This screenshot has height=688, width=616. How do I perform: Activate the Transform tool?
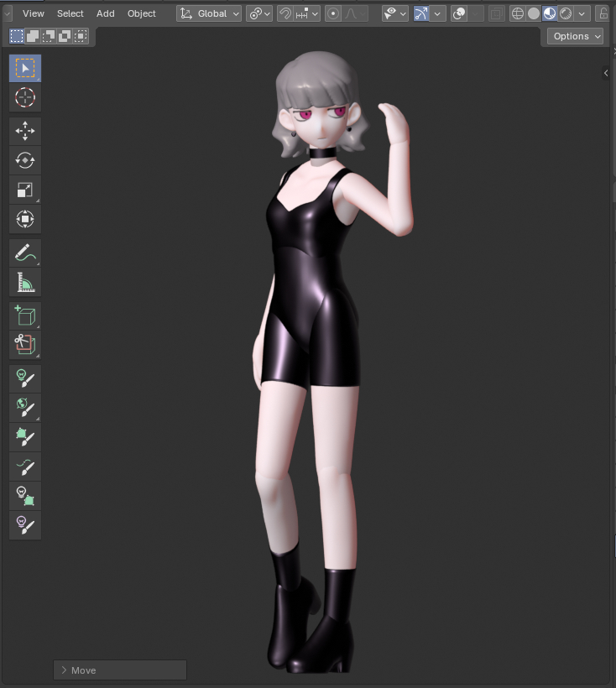tap(25, 219)
